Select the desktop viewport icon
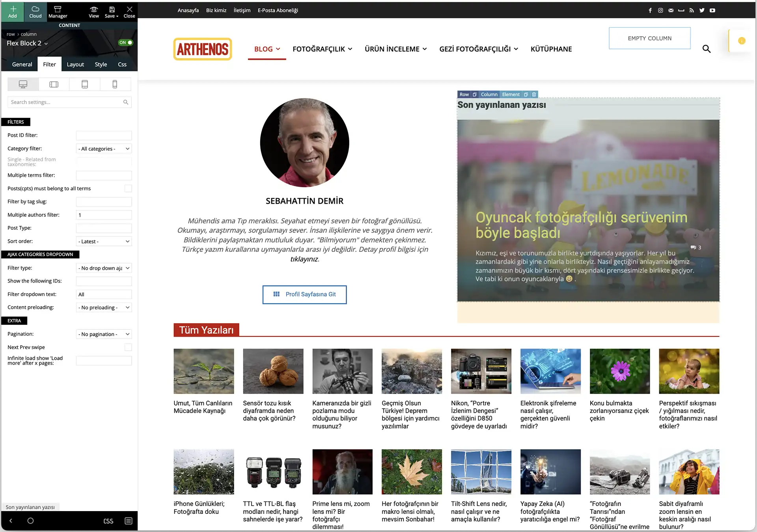Viewport: 757px width, 532px height. click(23, 84)
